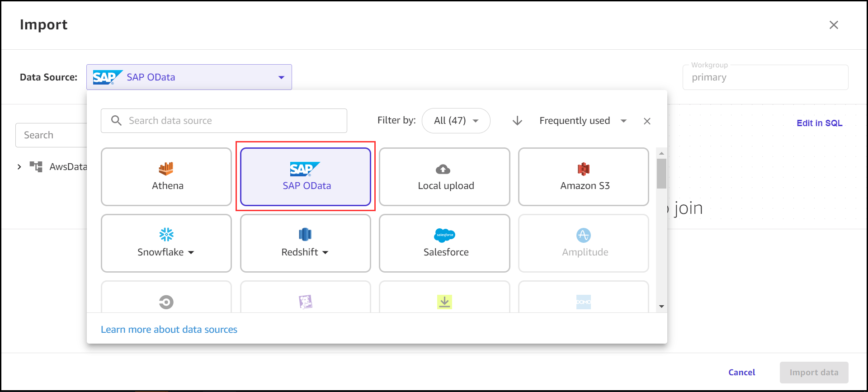Click the Datadog logo card
The image size is (868, 392).
tap(306, 297)
